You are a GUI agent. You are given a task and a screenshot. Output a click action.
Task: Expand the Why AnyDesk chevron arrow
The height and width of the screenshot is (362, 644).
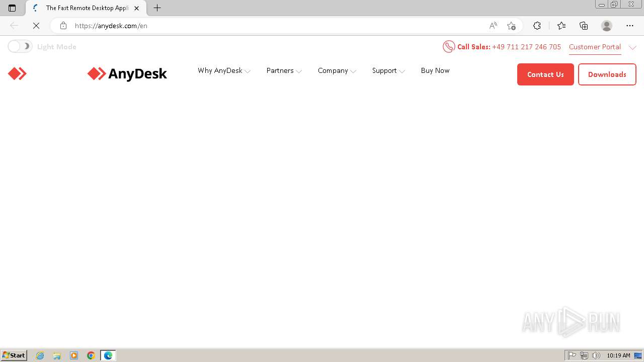(x=248, y=71)
